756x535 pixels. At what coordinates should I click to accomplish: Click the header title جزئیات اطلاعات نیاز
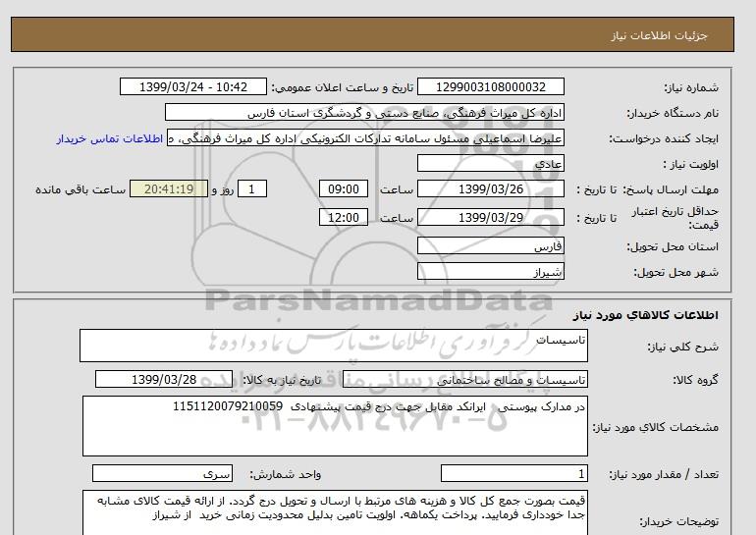(659, 36)
